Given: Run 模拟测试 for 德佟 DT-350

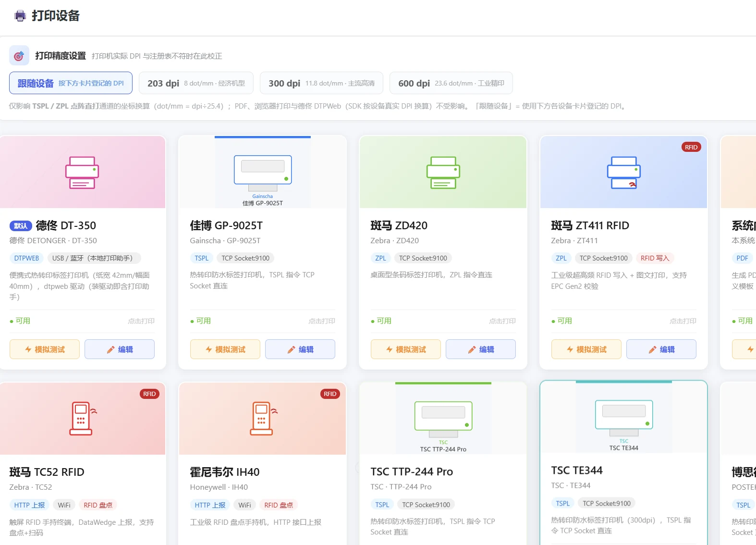Looking at the screenshot, I should 45,349.
